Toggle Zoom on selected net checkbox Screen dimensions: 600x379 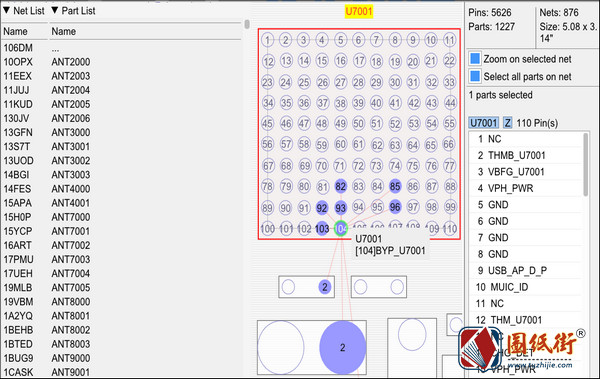[x=475, y=59]
